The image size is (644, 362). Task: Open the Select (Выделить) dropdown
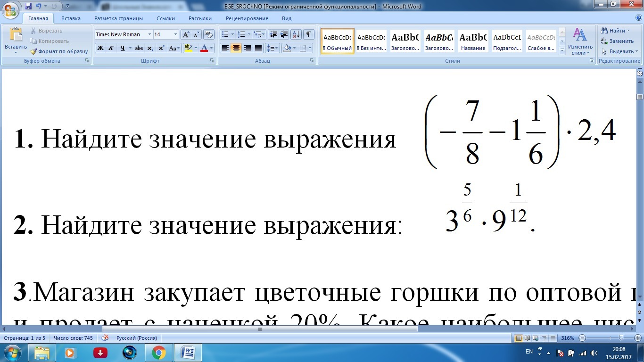click(x=619, y=51)
